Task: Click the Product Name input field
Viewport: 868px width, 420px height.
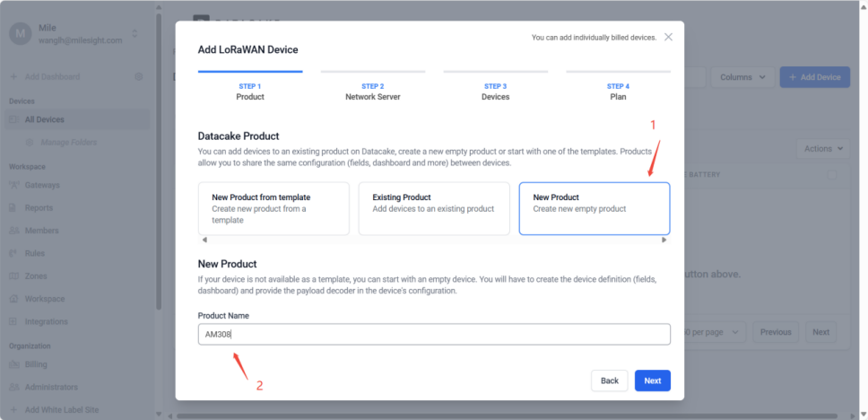Action: (434, 334)
